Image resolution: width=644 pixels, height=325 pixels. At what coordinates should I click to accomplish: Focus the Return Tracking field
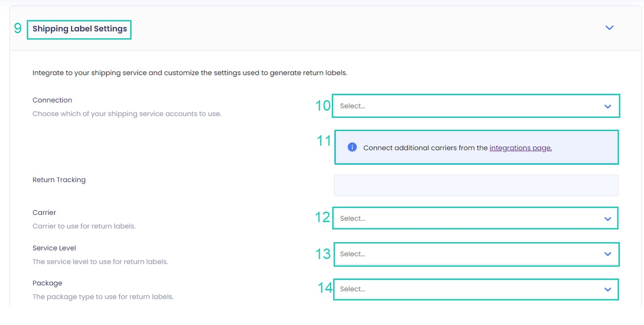(476, 185)
